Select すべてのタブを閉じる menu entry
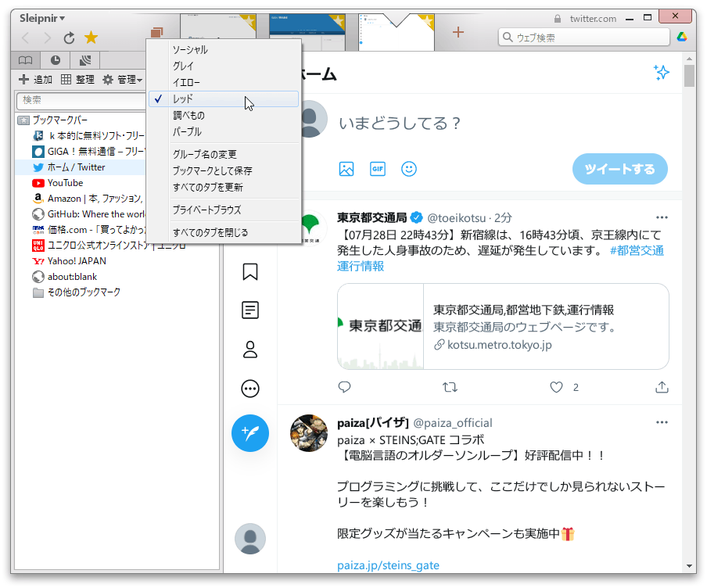Screen dimensions: 707x588 click(x=224, y=232)
